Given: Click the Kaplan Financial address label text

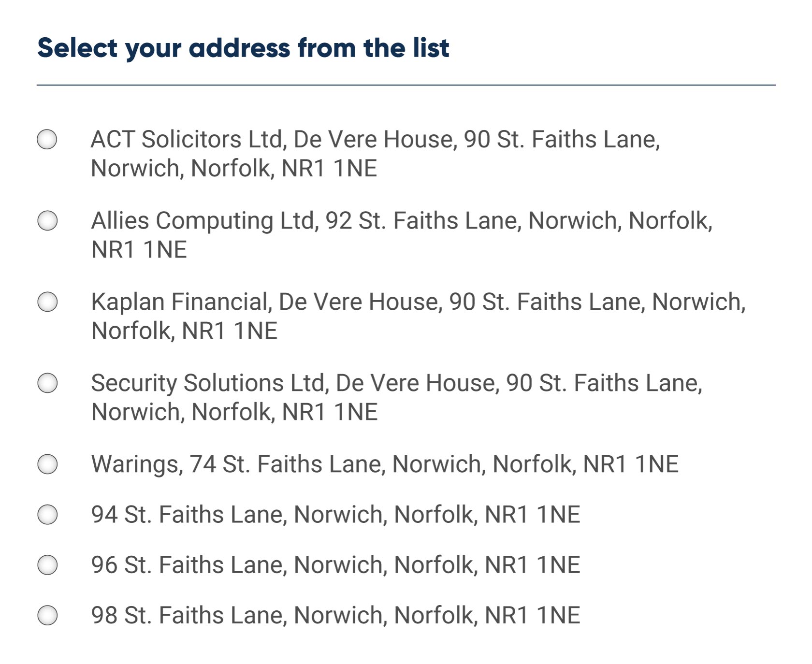Looking at the screenshot, I should click(x=418, y=302).
